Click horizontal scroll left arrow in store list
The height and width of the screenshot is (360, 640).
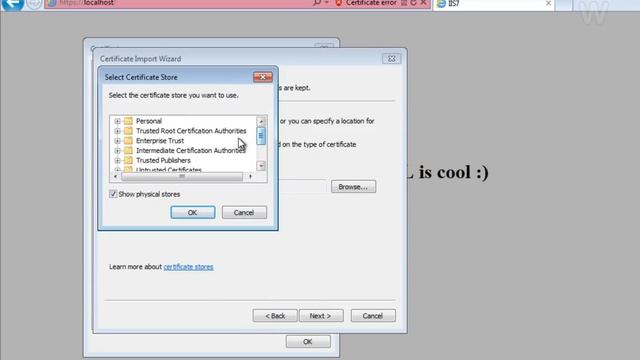[116, 177]
